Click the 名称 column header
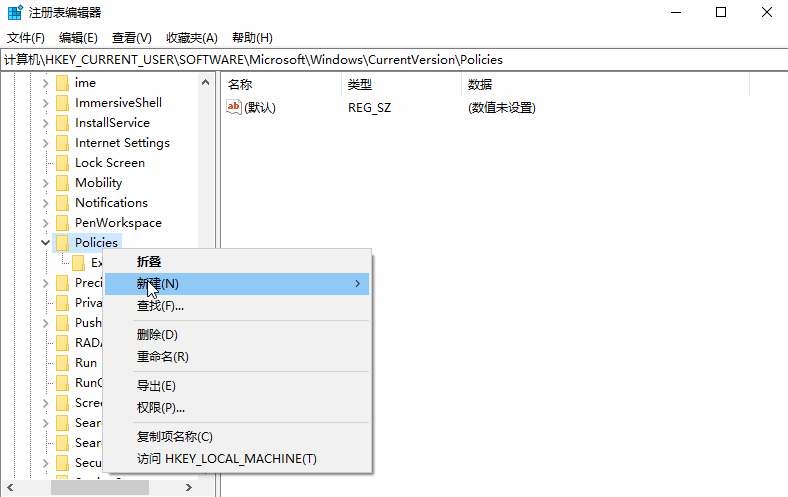Viewport: 788px width, 497px height. pos(240,85)
